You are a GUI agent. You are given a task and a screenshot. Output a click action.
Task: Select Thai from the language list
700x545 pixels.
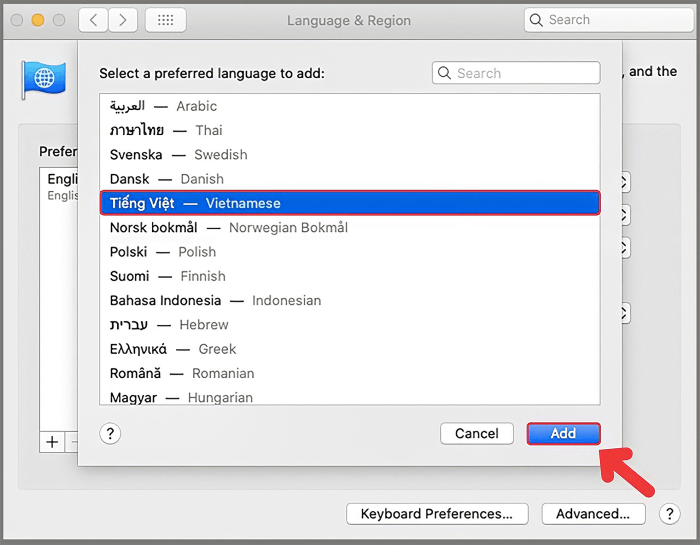(166, 130)
